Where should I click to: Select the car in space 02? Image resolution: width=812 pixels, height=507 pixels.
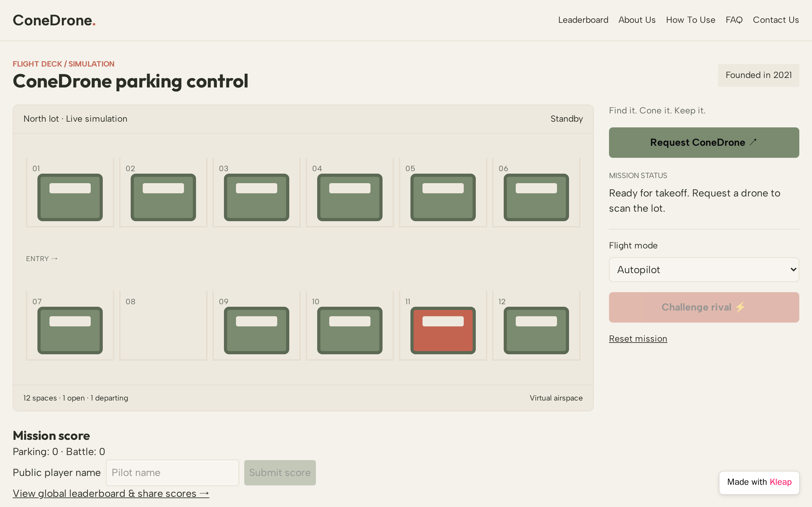[163, 197]
